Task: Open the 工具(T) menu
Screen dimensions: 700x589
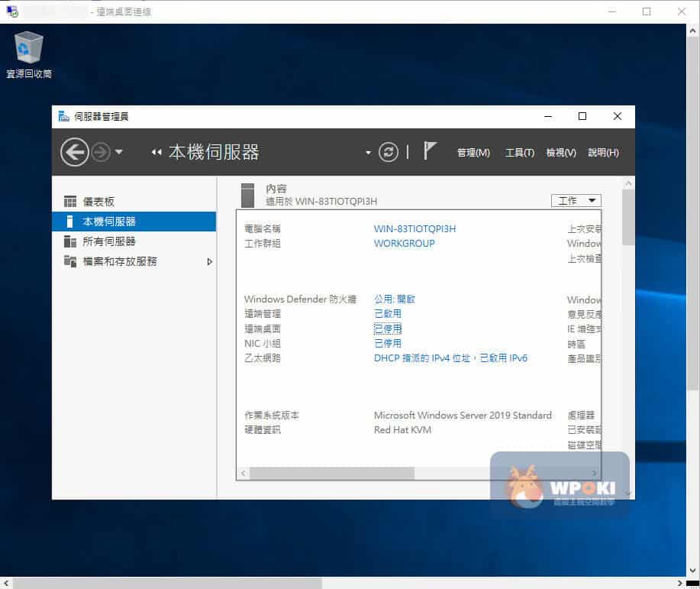Action: pos(520,153)
